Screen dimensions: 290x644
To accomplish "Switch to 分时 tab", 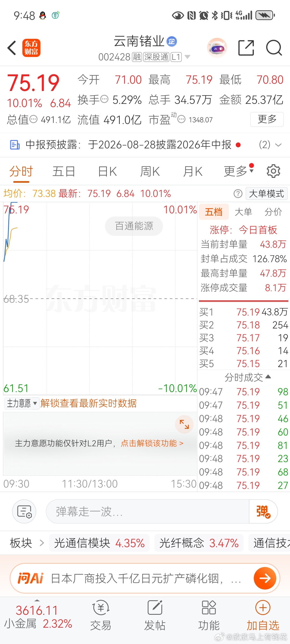I will (x=21, y=171).
